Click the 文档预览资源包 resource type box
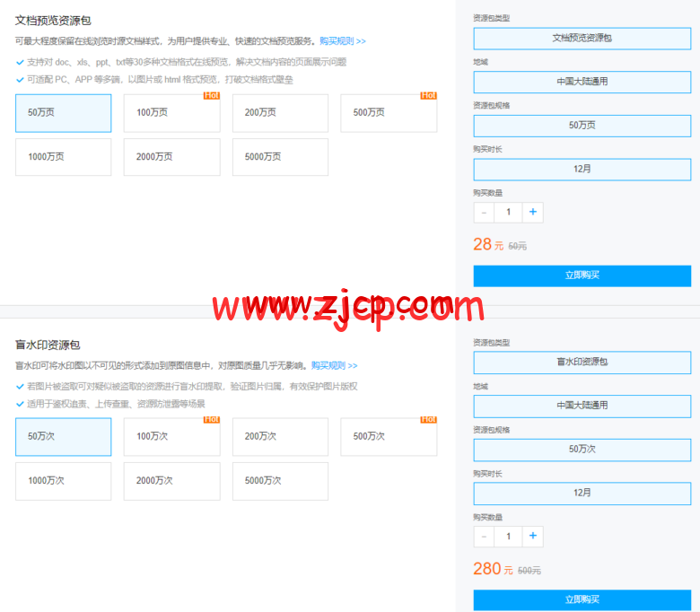Screen dimensions: 700x612 (x=582, y=39)
